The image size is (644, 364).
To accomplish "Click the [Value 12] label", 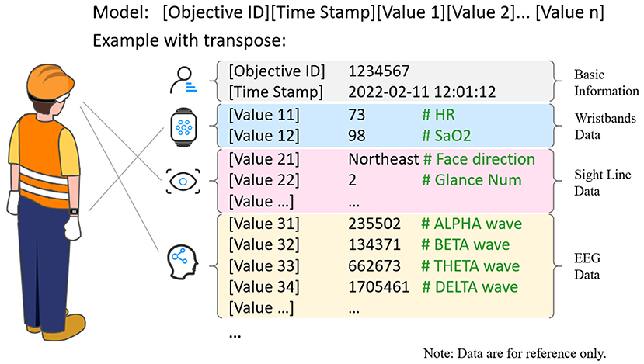I will click(264, 136).
